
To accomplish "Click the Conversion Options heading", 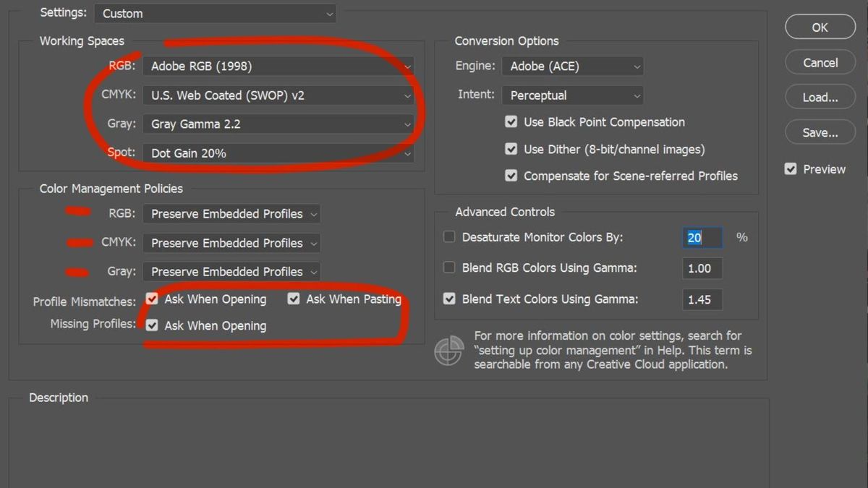I will [506, 41].
